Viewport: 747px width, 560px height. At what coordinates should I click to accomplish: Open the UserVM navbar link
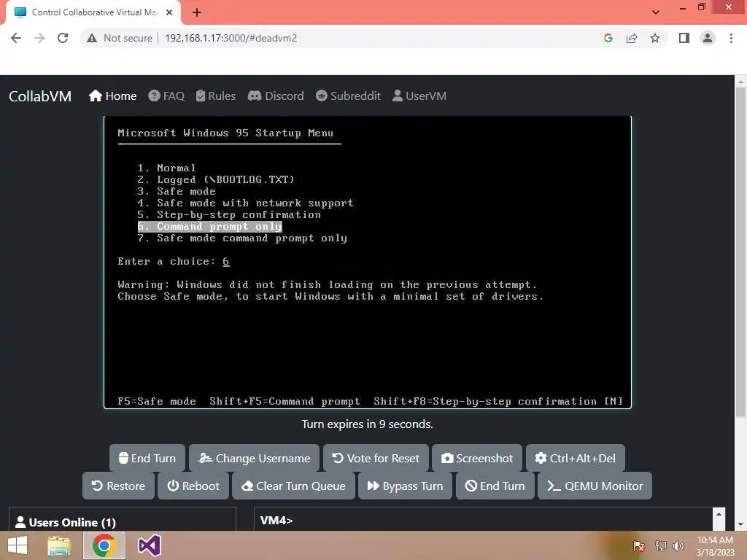pos(419,96)
